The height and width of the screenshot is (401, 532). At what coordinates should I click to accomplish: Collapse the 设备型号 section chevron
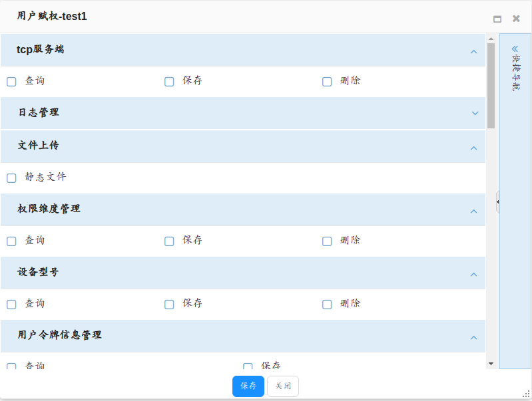pyautogui.click(x=474, y=274)
